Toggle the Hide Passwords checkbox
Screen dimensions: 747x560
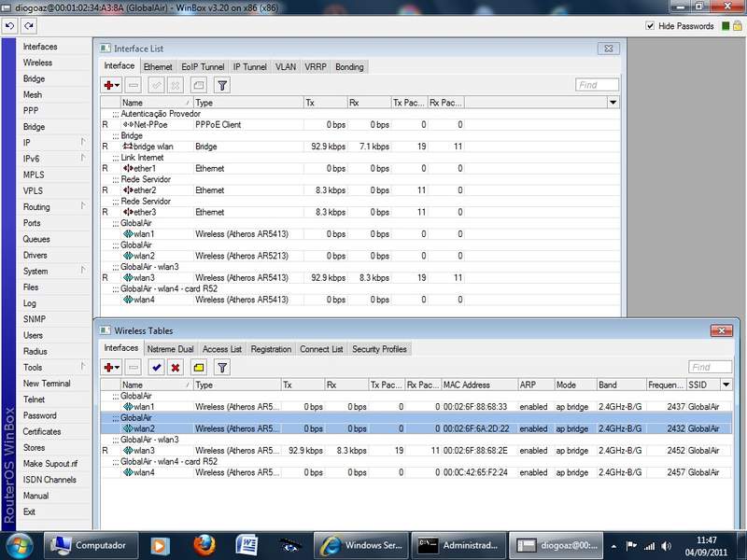point(650,26)
